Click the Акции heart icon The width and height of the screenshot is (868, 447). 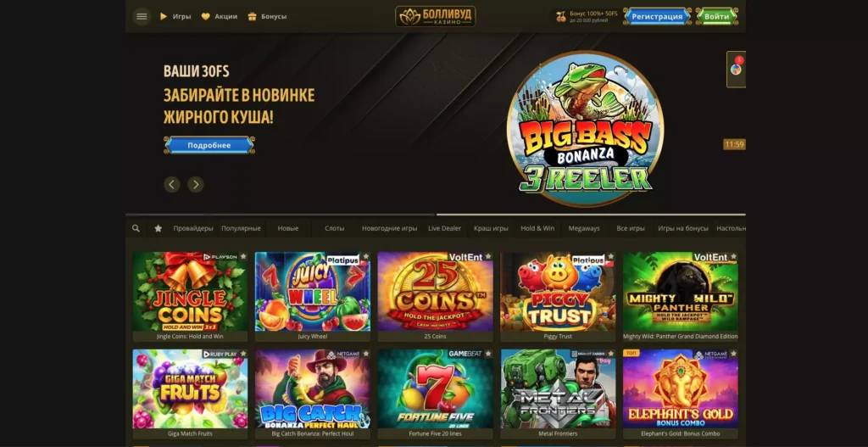pos(205,17)
